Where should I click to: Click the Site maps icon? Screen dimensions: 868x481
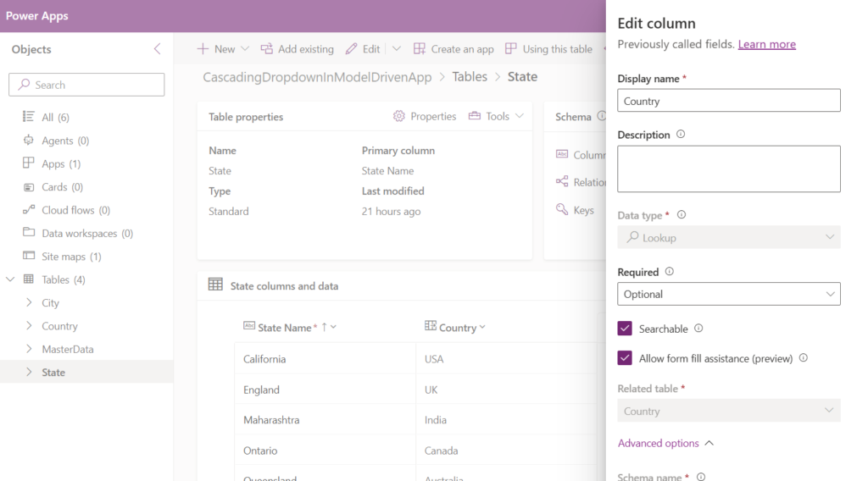(29, 257)
